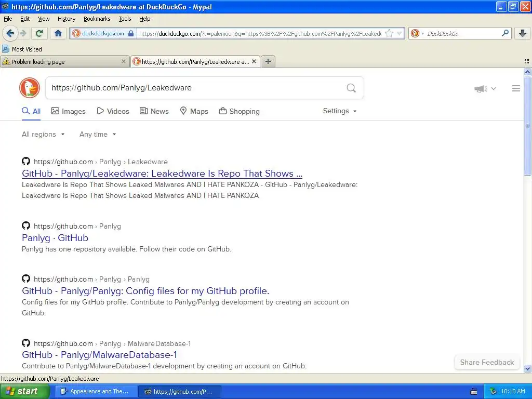This screenshot has width=532, height=399.
Task: Click the forward navigation arrow
Action: point(23,33)
